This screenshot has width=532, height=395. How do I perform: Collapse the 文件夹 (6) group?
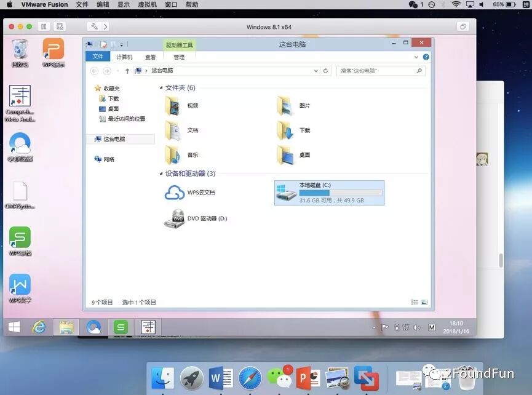click(x=161, y=87)
